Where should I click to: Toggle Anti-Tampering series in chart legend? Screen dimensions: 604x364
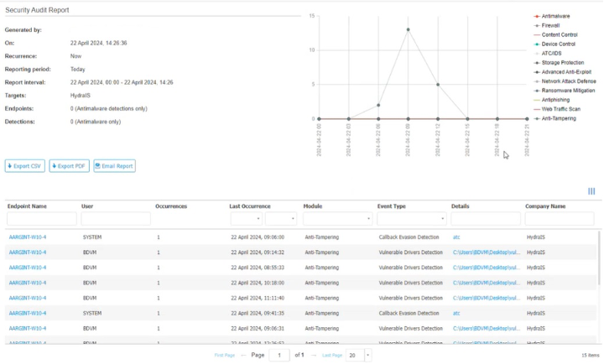(x=559, y=118)
